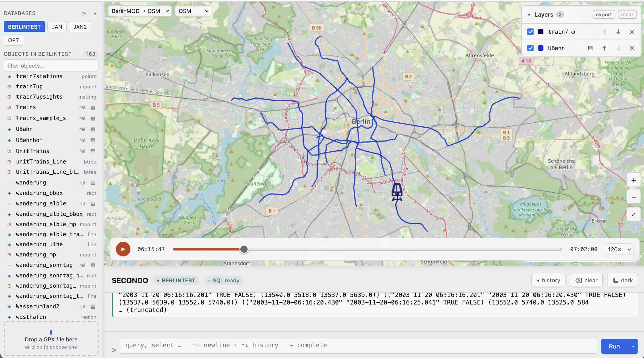Open table icon for wanderung_elble row
Image resolution: width=644 pixels, height=358 pixels.
tap(93, 204)
